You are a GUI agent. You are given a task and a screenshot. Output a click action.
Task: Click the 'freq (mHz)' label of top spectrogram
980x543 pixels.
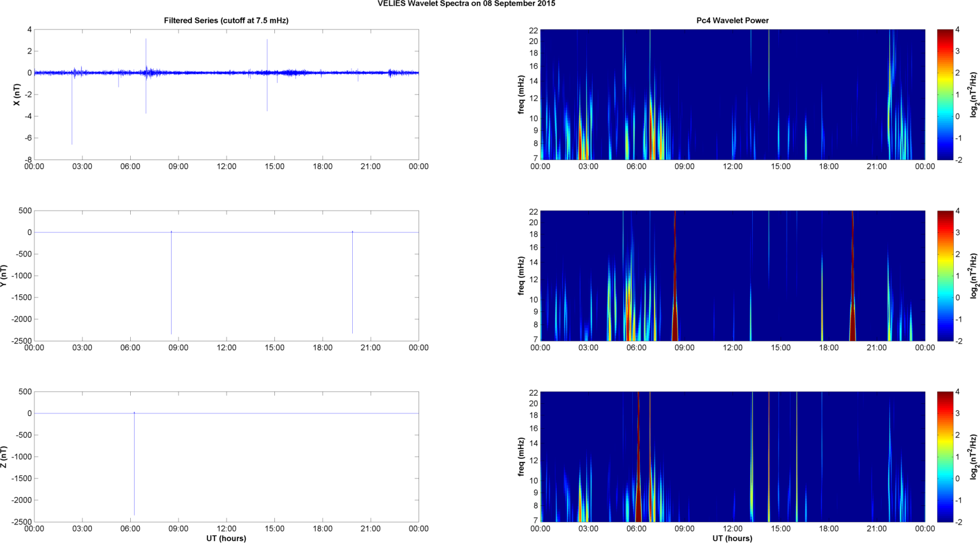[x=521, y=94]
